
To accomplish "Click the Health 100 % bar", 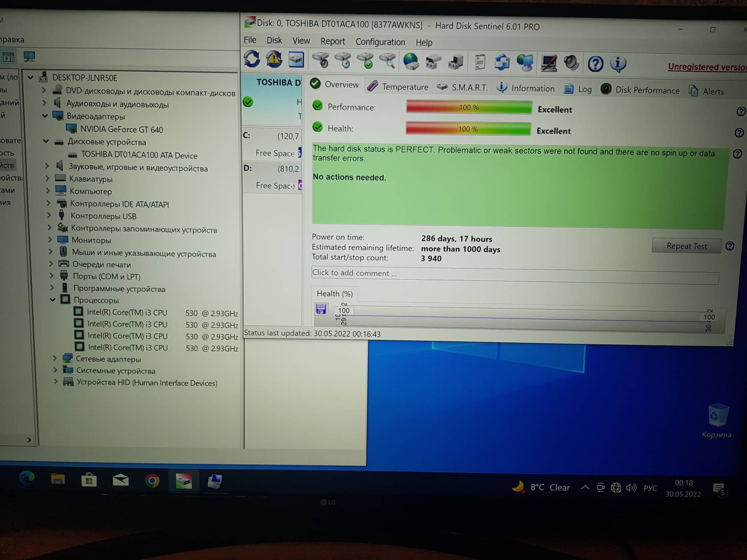I will pos(468,129).
